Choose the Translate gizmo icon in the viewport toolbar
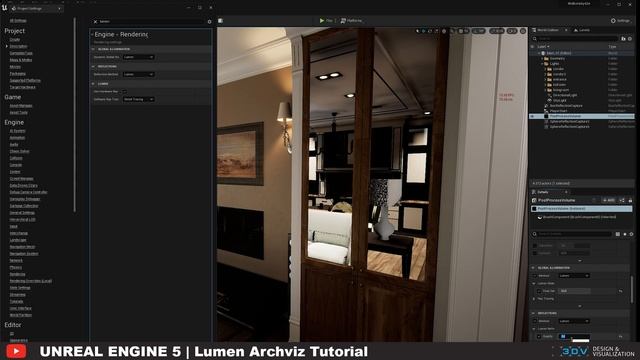 click(x=424, y=31)
